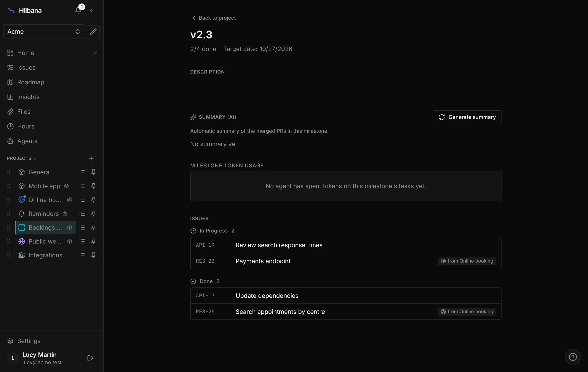The height and width of the screenshot is (372, 588).
Task: Pin the Reminders project
Action: [93, 214]
